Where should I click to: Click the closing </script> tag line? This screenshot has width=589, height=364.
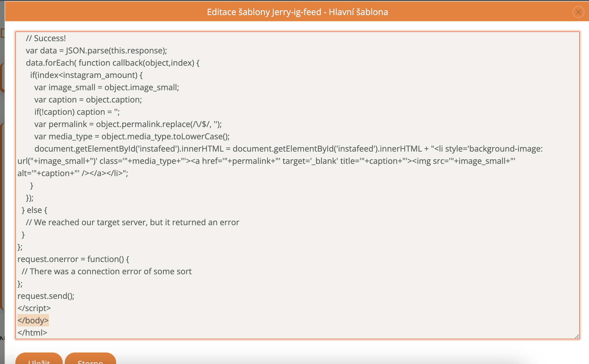(x=34, y=308)
